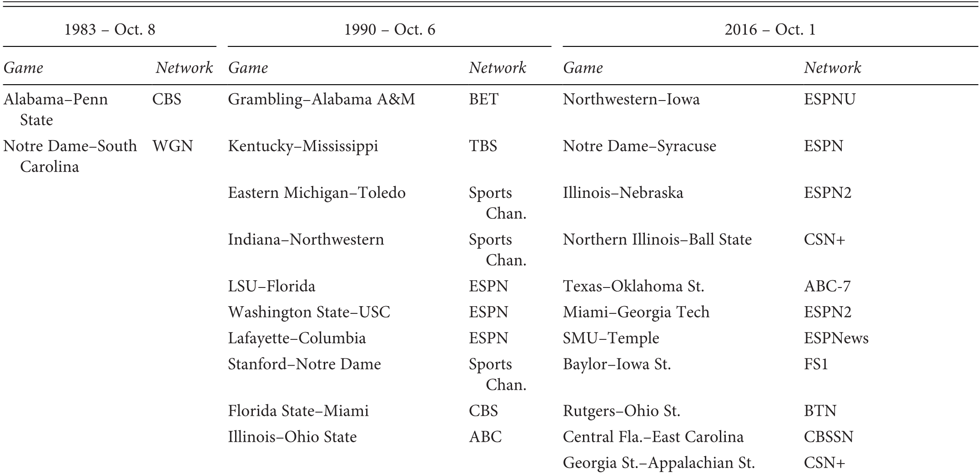
Task: Click the Notre Dame–South Carolina entry
Action: point(70,156)
